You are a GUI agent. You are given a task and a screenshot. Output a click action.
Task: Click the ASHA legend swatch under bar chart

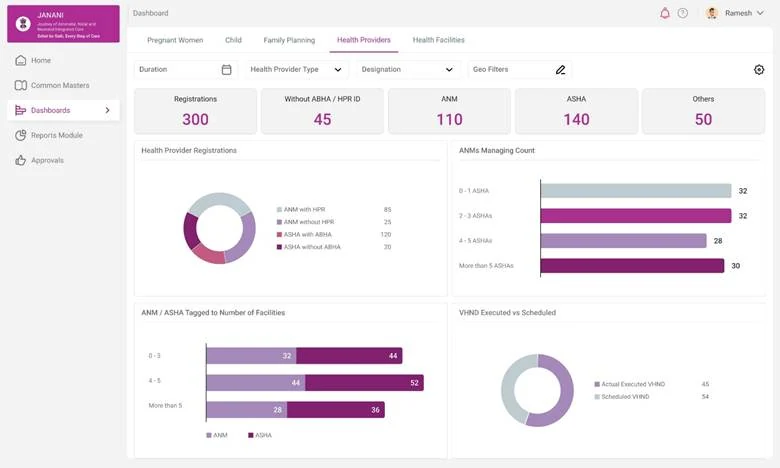[251, 435]
